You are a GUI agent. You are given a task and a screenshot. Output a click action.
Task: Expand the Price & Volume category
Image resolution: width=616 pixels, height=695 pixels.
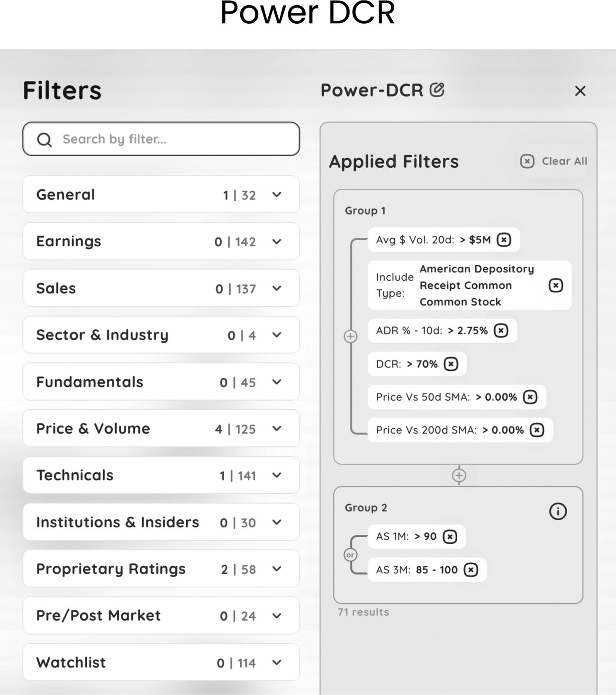coord(161,428)
